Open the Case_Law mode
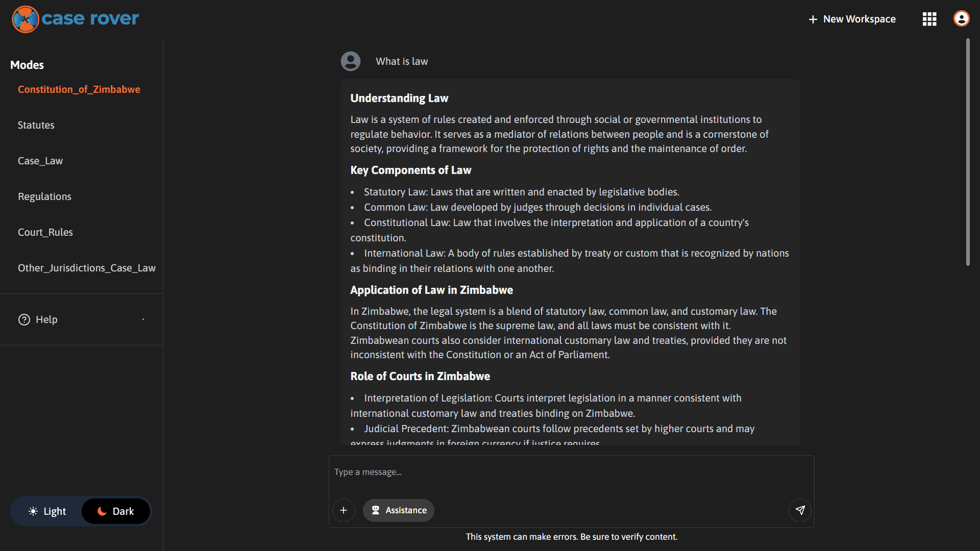 coord(40,161)
